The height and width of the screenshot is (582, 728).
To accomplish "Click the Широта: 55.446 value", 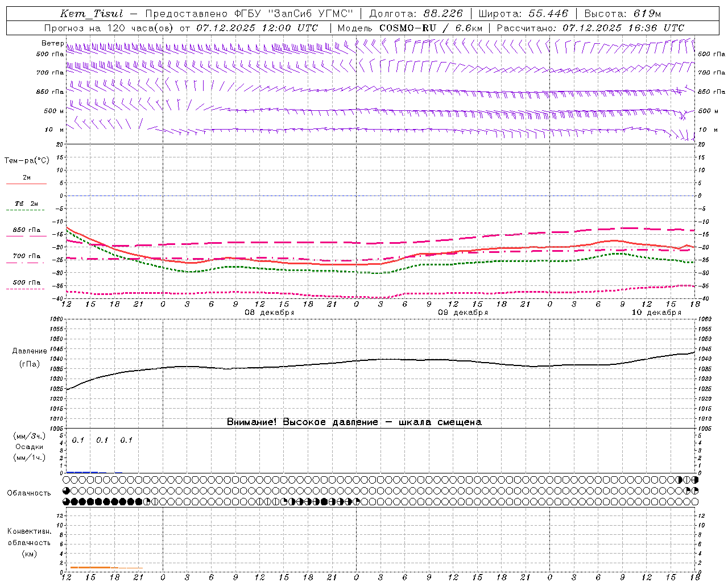I will pos(523,14).
